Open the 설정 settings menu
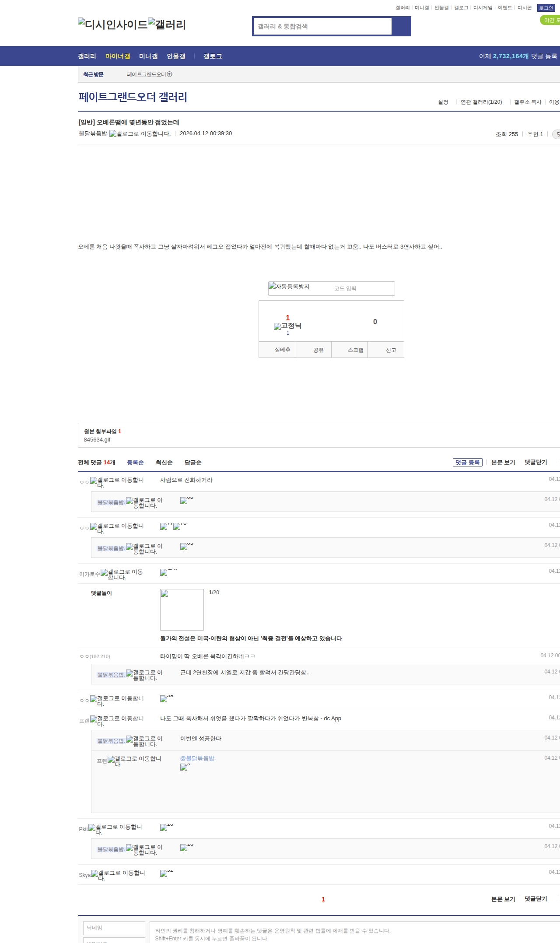Image resolution: width=560 pixels, height=943 pixels. click(443, 102)
